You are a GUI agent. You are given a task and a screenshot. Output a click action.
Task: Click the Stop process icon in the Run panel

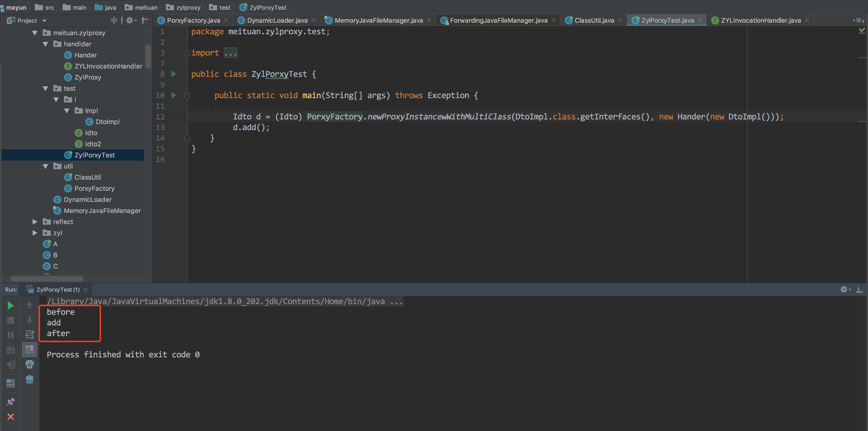coord(10,320)
